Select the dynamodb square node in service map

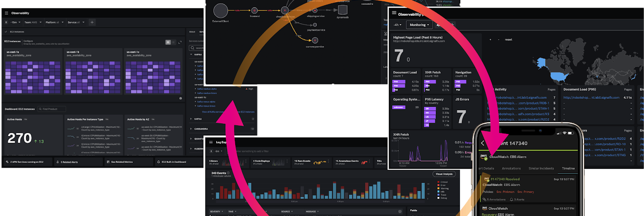[343, 9]
